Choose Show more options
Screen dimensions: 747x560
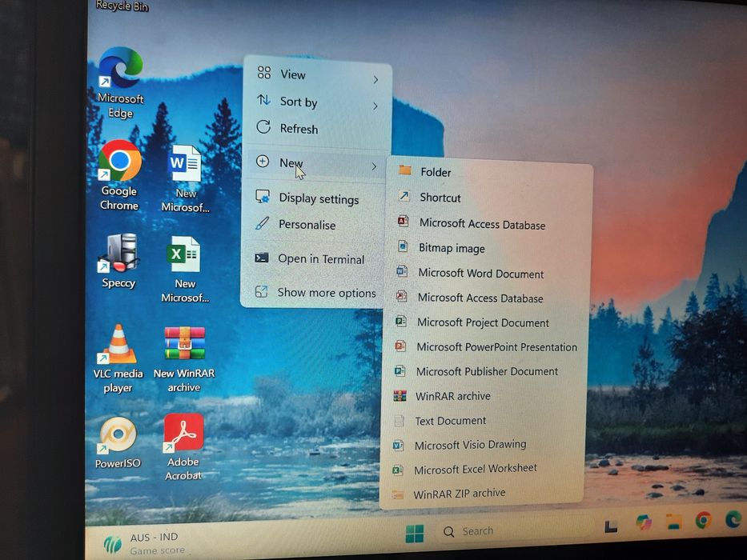(312, 292)
